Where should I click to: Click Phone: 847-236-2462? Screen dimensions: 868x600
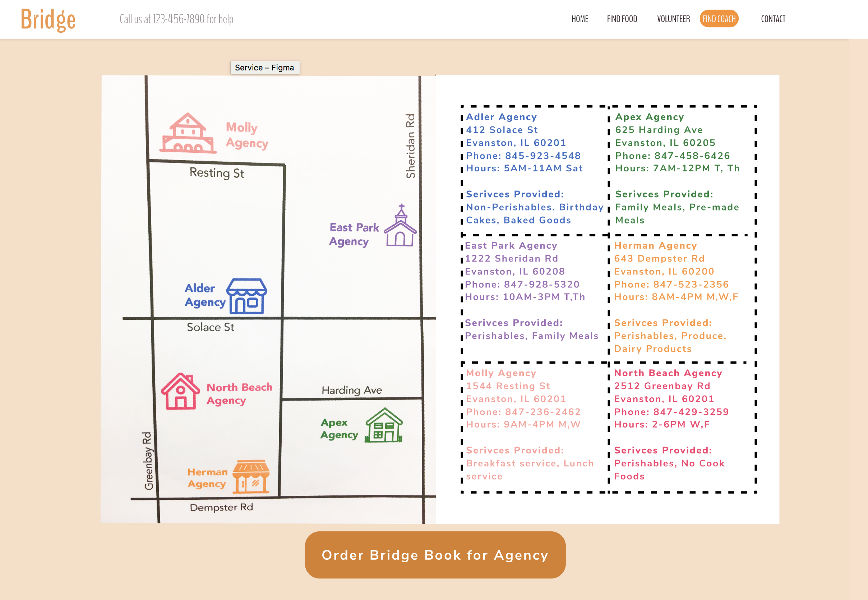coord(523,412)
